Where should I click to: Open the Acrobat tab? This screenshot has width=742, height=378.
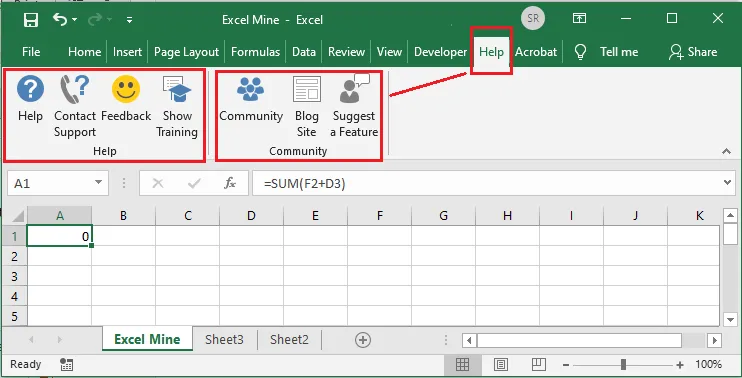click(536, 52)
